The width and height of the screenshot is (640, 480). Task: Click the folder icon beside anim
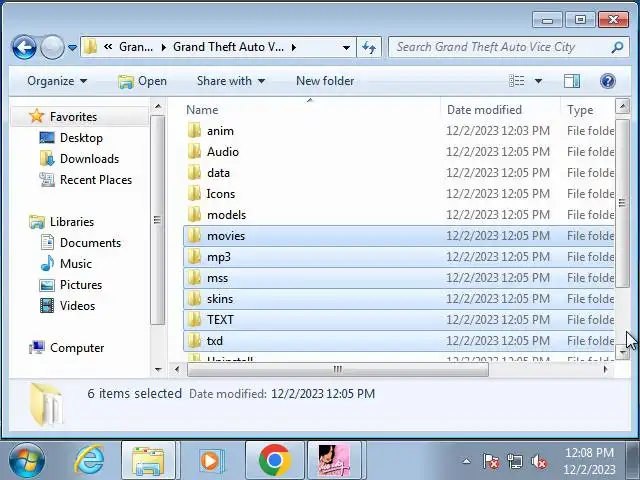[x=195, y=131]
